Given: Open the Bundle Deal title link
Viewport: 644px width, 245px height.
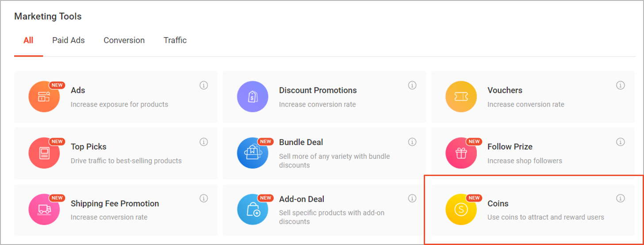Looking at the screenshot, I should point(301,142).
